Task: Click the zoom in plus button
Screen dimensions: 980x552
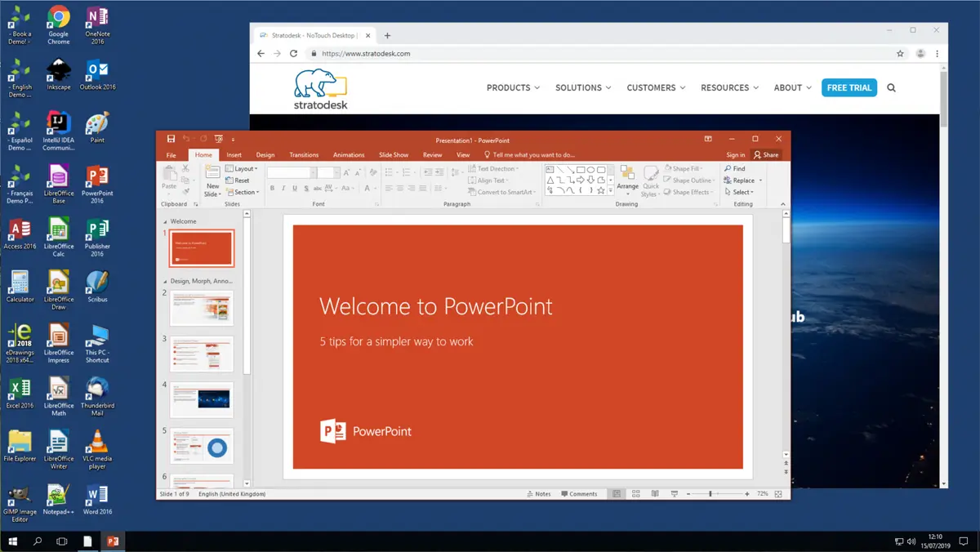Action: coord(747,494)
